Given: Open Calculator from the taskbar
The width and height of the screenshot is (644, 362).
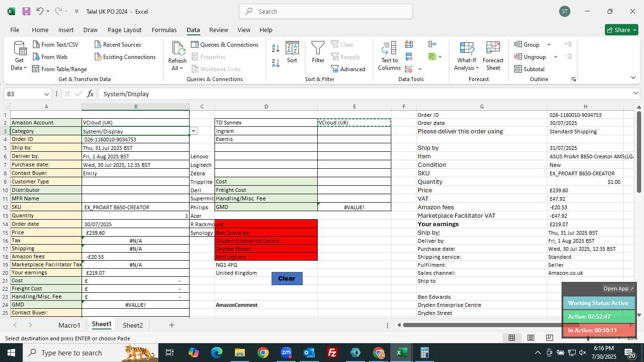Looking at the screenshot, I should [x=425, y=353].
